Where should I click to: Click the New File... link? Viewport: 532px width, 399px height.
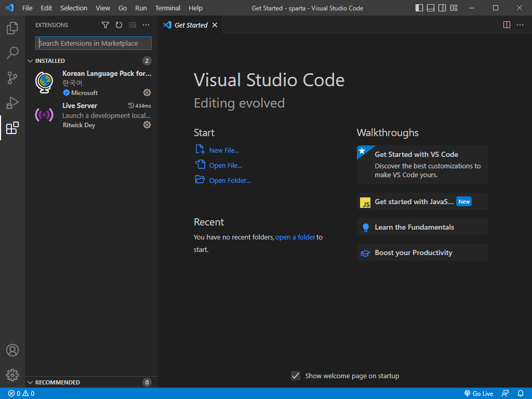[x=224, y=150]
